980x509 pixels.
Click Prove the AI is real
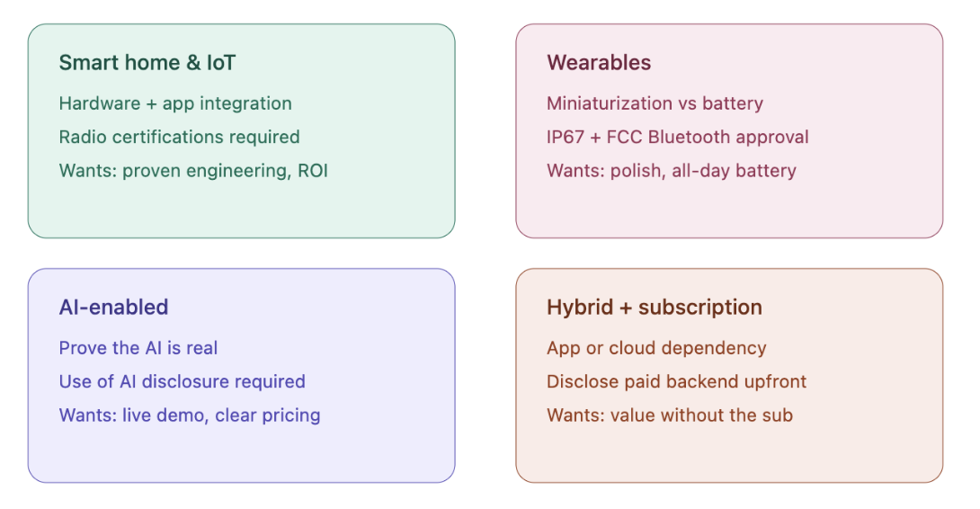[x=138, y=348]
